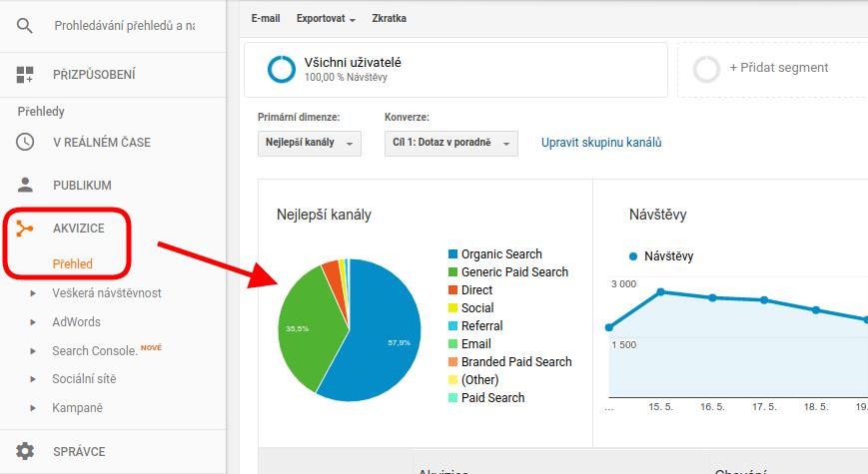
Task: Click the empty Přidat segment circle icon
Action: [x=706, y=69]
